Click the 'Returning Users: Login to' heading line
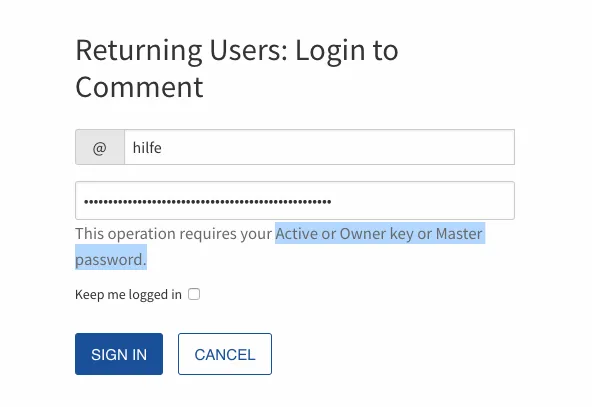 [x=237, y=50]
